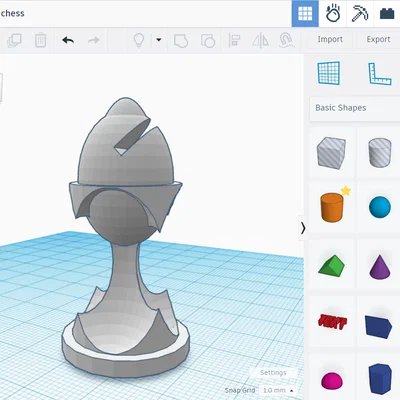Screen dimensions: 400x400
Task: Pick the green Roof shape
Action: [x=331, y=266]
